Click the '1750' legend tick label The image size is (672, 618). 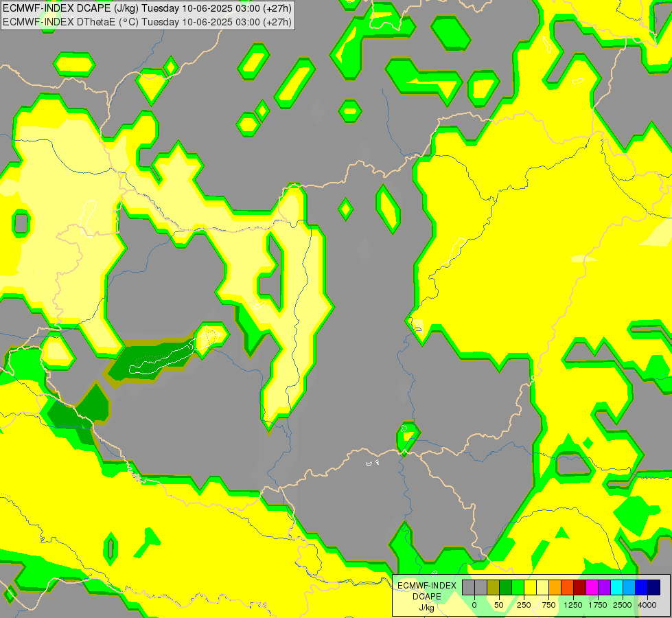coord(598,605)
